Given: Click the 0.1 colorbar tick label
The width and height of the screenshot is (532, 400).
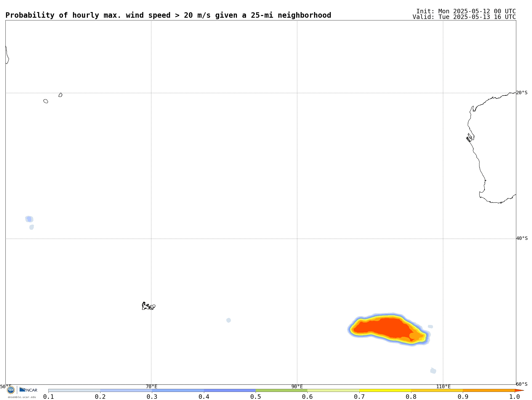Looking at the screenshot, I should [x=49, y=397].
